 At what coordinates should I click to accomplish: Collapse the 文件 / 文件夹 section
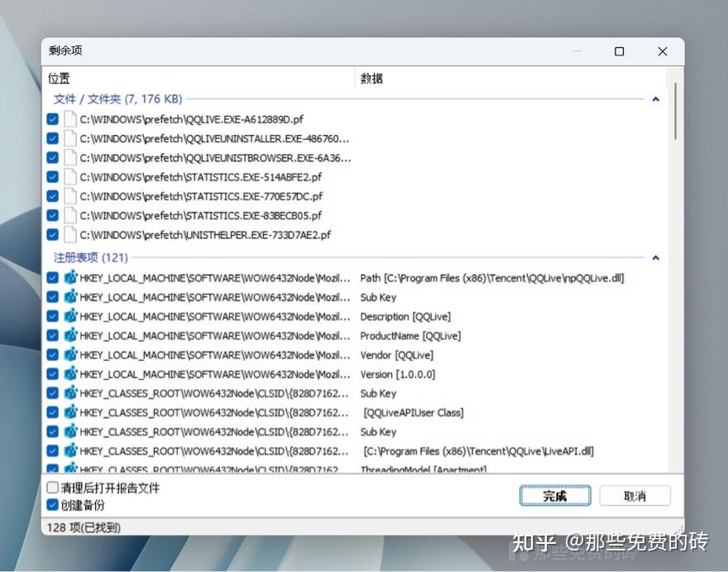tap(655, 99)
